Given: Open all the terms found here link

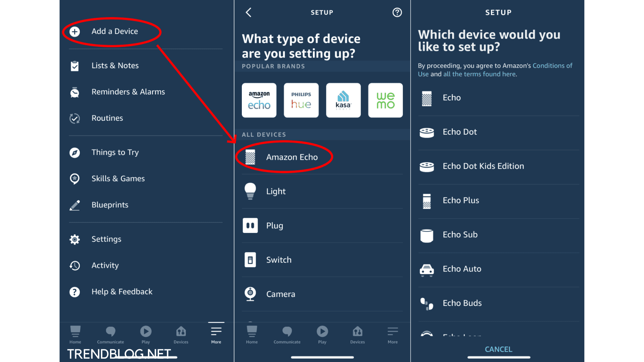Looking at the screenshot, I should (x=479, y=74).
